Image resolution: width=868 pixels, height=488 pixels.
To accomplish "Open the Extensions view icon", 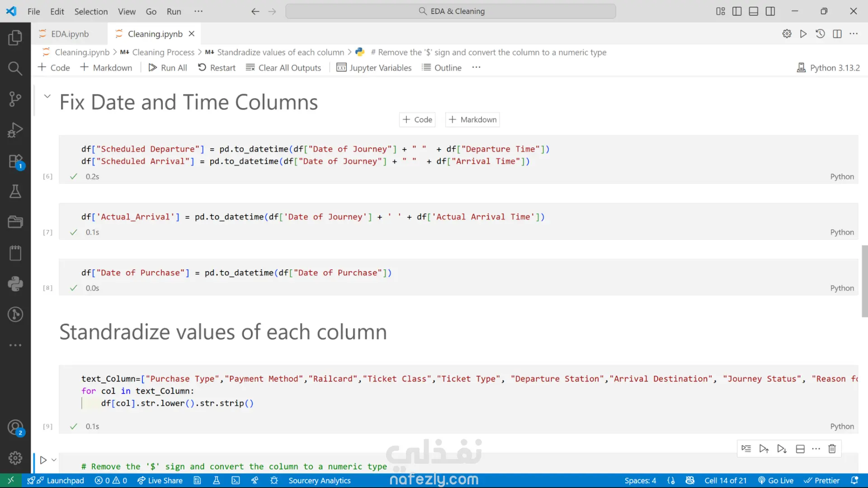I will 15,161.
